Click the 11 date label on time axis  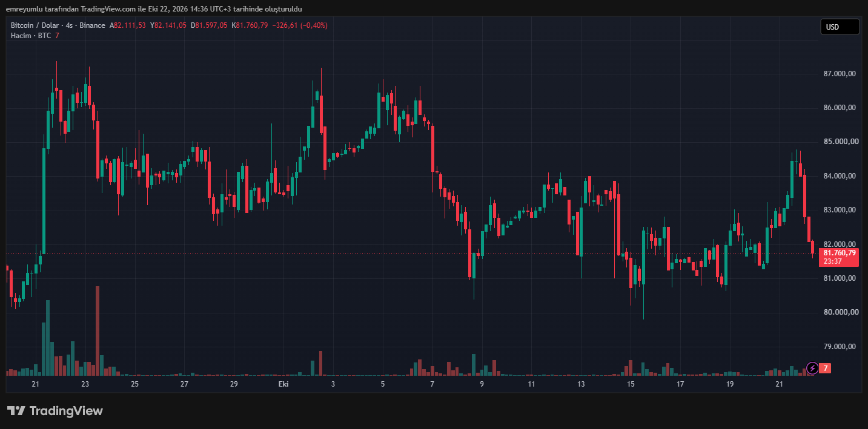tap(531, 384)
